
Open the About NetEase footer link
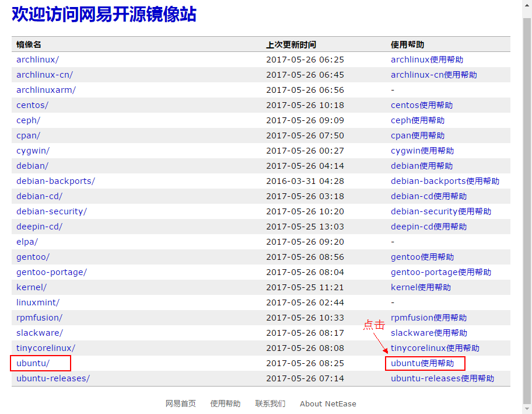coord(328,404)
